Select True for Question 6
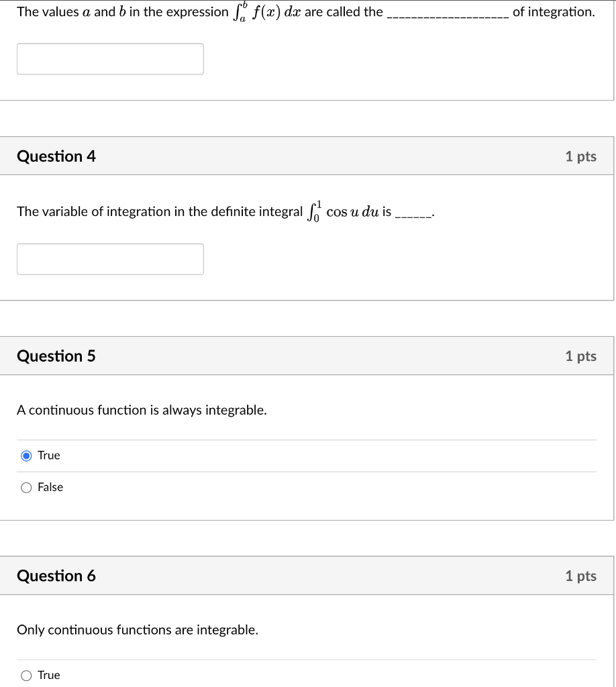 (26, 676)
